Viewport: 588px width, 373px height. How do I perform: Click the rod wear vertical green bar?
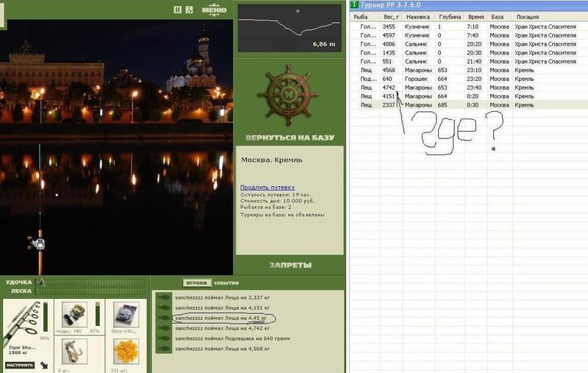click(x=46, y=316)
